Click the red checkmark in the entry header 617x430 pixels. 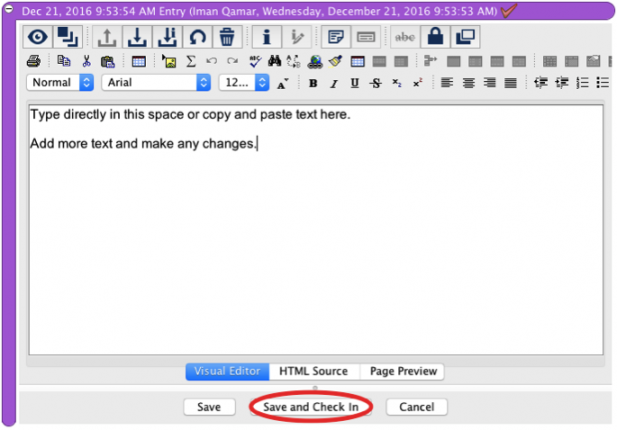coord(509,11)
